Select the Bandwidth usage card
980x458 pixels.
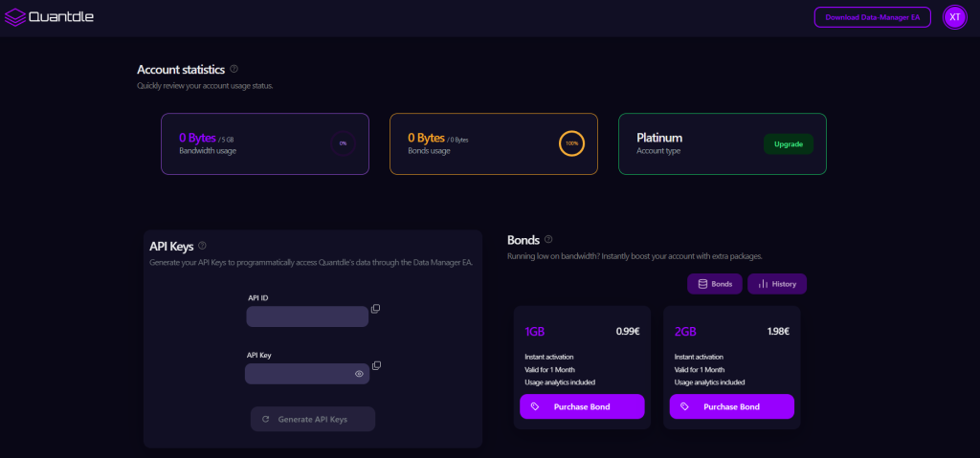(x=265, y=143)
